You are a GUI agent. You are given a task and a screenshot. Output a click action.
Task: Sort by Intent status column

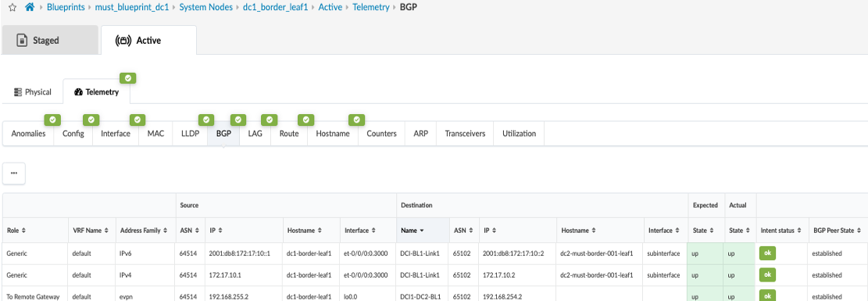click(x=781, y=230)
